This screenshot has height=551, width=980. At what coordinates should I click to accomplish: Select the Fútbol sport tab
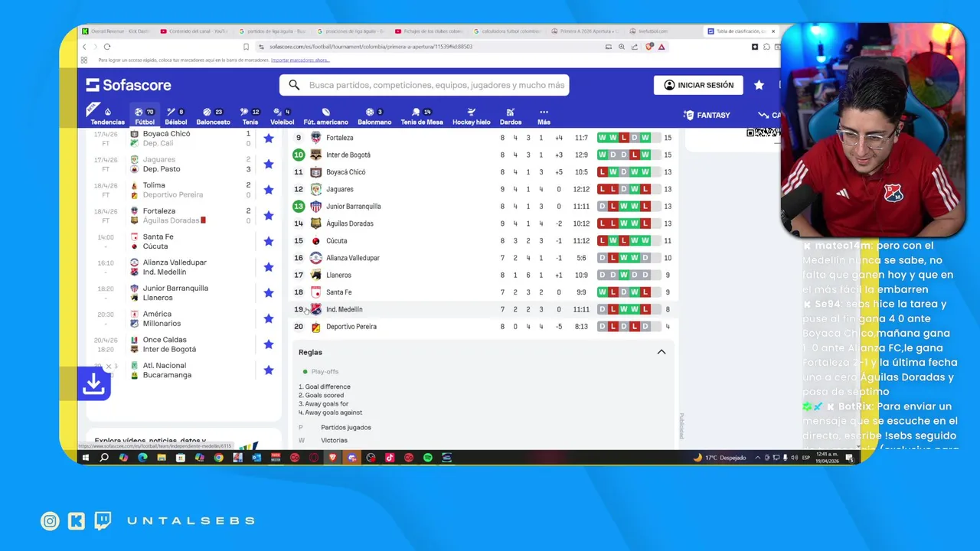(145, 116)
